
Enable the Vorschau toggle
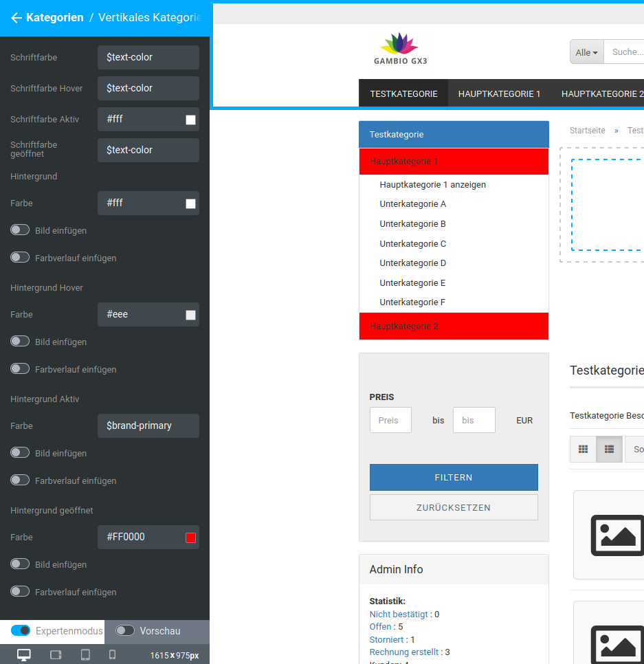(124, 630)
